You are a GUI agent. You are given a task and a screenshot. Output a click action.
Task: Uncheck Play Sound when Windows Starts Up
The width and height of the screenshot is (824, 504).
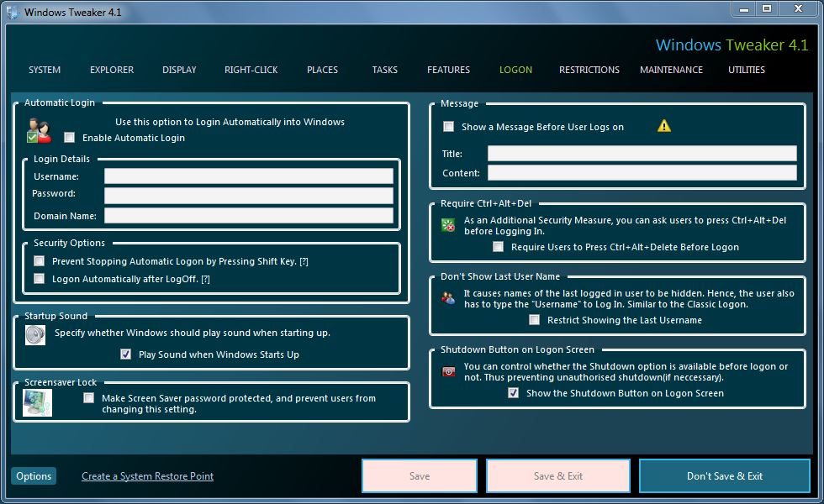point(125,354)
